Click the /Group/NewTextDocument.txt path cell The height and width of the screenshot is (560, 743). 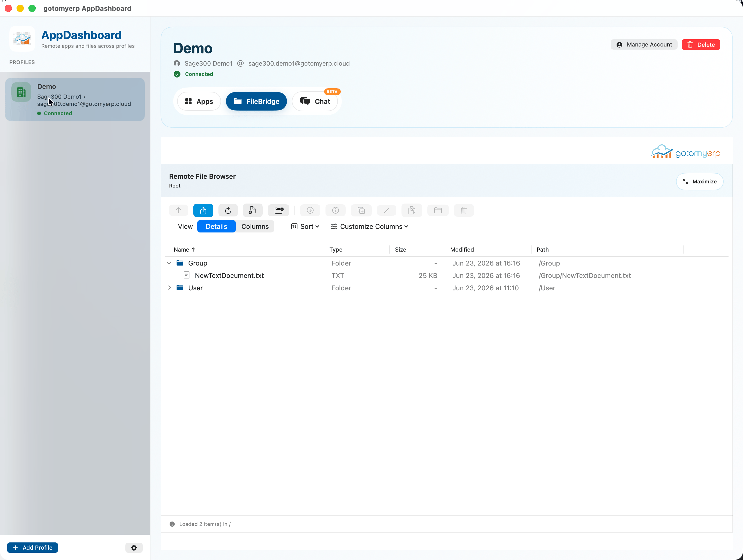point(585,275)
